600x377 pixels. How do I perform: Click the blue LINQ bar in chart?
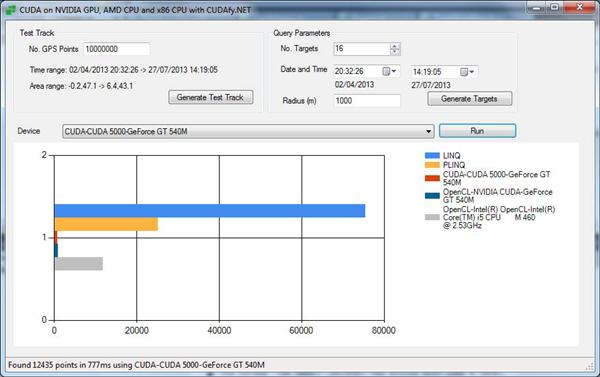(210, 211)
